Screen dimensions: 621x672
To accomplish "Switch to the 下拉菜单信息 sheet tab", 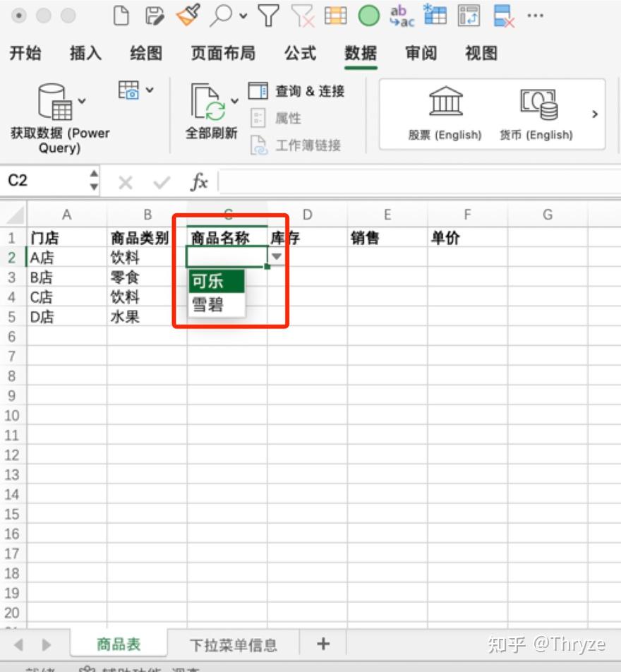I will [x=233, y=644].
